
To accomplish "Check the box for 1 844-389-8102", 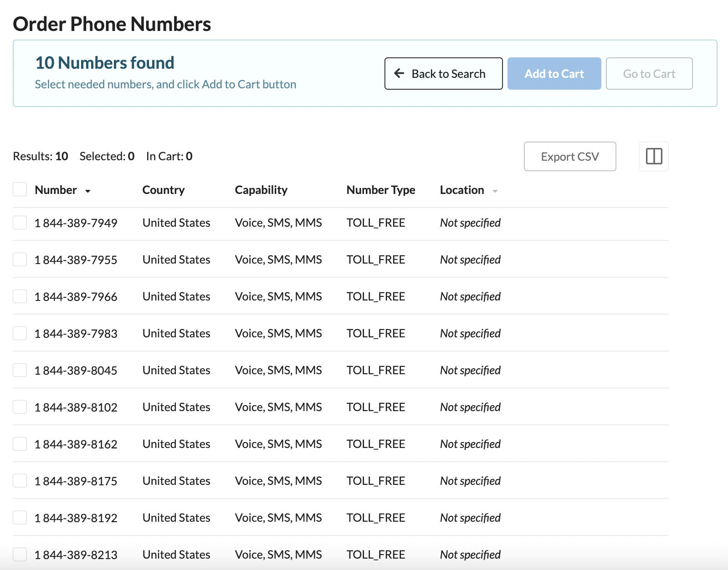I will (x=20, y=407).
